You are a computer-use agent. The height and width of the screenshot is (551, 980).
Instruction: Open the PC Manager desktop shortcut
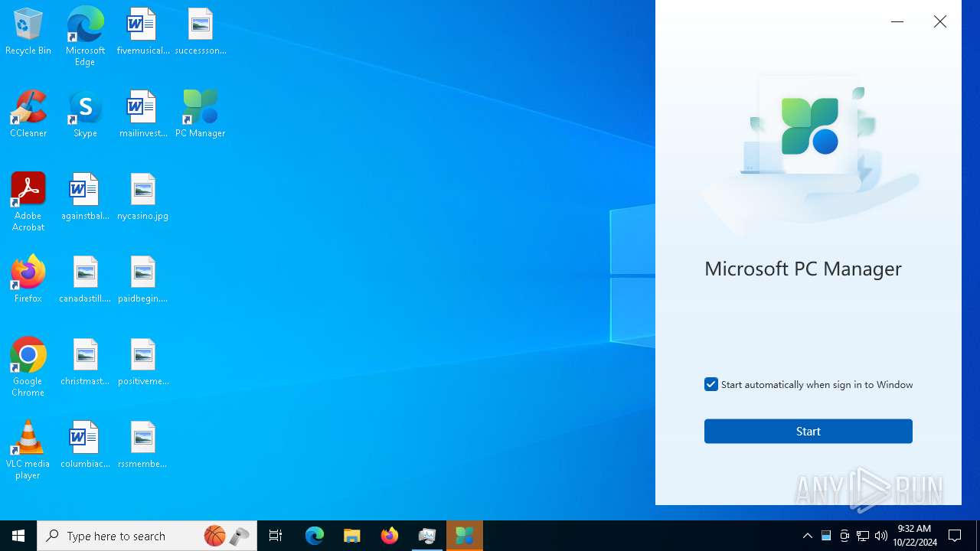pos(201,115)
